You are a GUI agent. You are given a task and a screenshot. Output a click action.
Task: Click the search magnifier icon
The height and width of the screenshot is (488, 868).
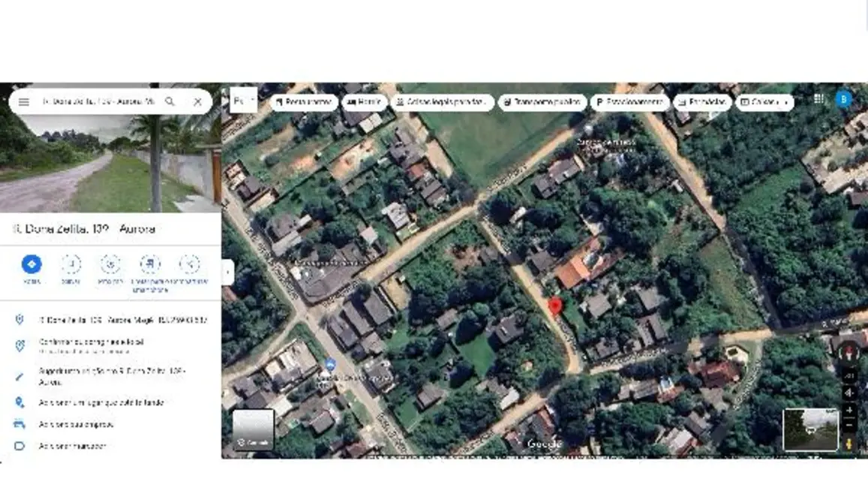[170, 101]
